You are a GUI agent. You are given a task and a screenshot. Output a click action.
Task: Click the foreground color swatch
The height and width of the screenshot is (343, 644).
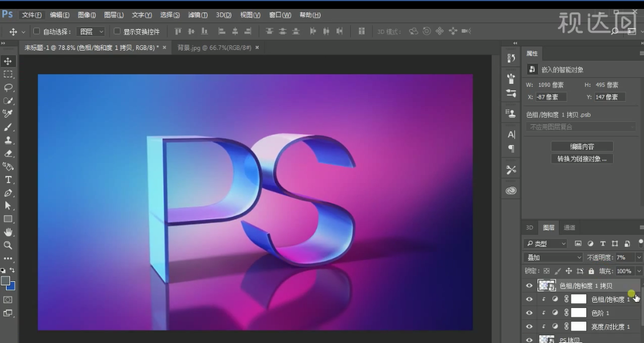point(5,281)
